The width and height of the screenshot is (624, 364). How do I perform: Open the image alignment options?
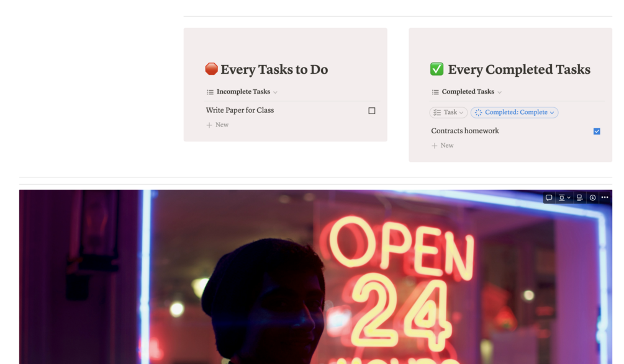click(x=564, y=197)
